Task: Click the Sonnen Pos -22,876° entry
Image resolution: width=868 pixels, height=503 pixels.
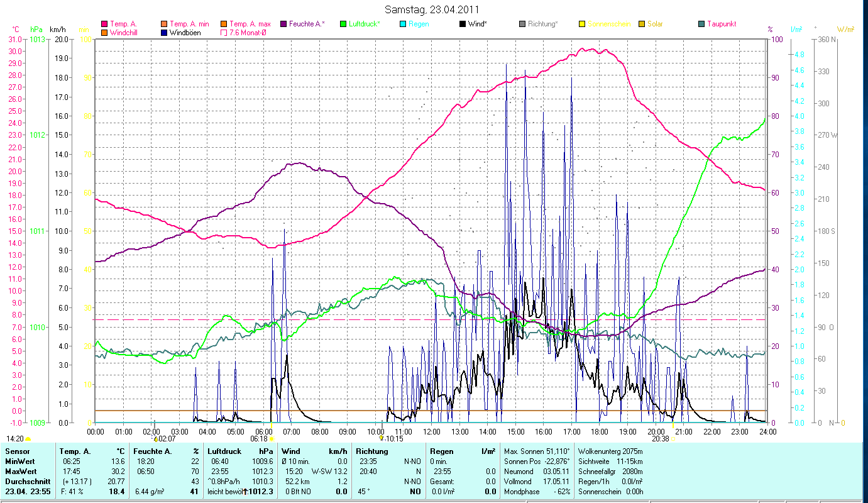Action: 537,462
